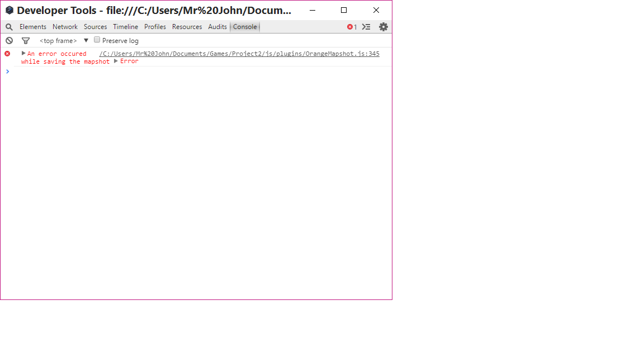Image resolution: width=644 pixels, height=362 pixels.
Task: Maximize the Developer Tools window
Action: click(x=344, y=10)
